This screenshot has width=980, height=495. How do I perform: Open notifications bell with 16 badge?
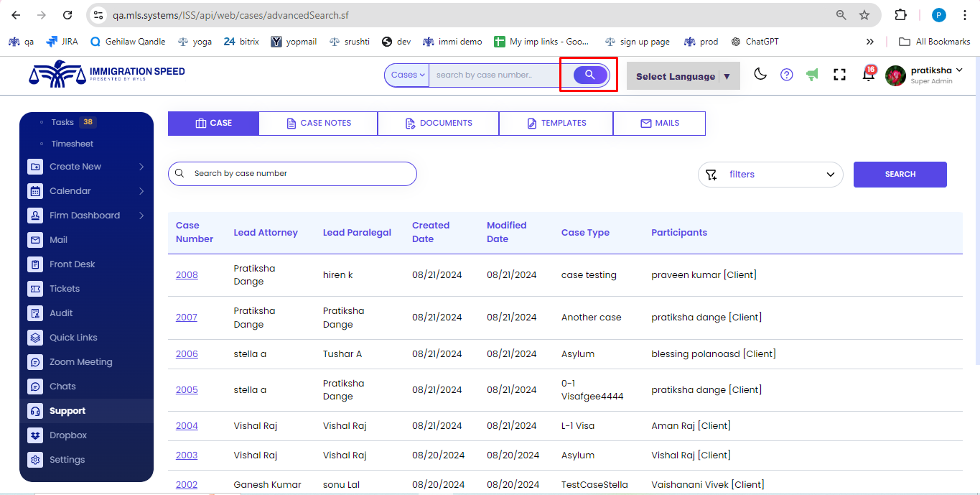(x=868, y=75)
